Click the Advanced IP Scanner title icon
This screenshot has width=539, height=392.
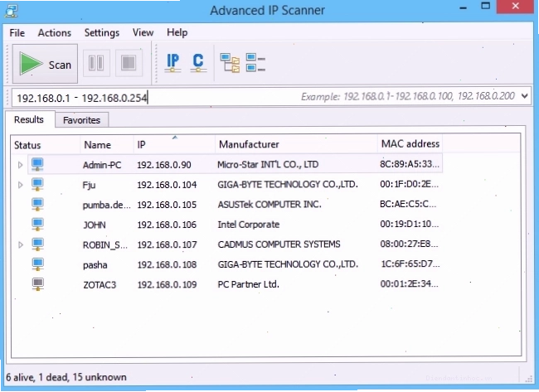click(12, 10)
